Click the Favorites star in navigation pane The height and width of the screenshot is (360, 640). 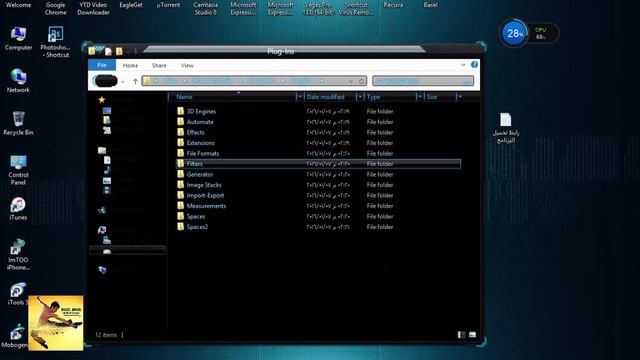tap(102, 99)
